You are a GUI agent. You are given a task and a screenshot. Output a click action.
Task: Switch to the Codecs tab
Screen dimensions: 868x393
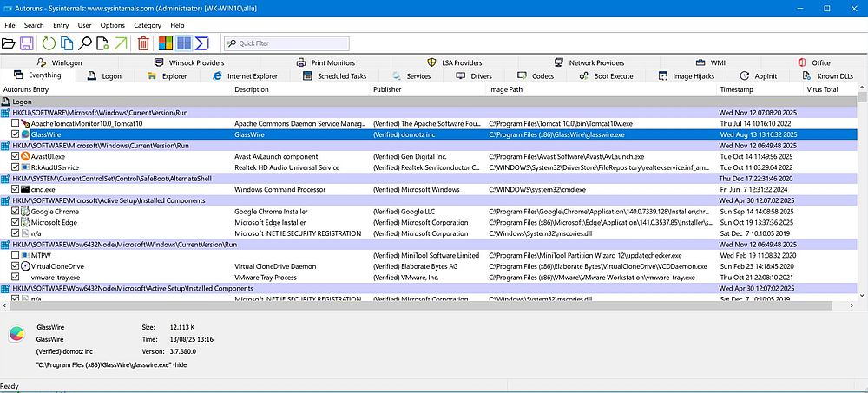click(x=537, y=76)
